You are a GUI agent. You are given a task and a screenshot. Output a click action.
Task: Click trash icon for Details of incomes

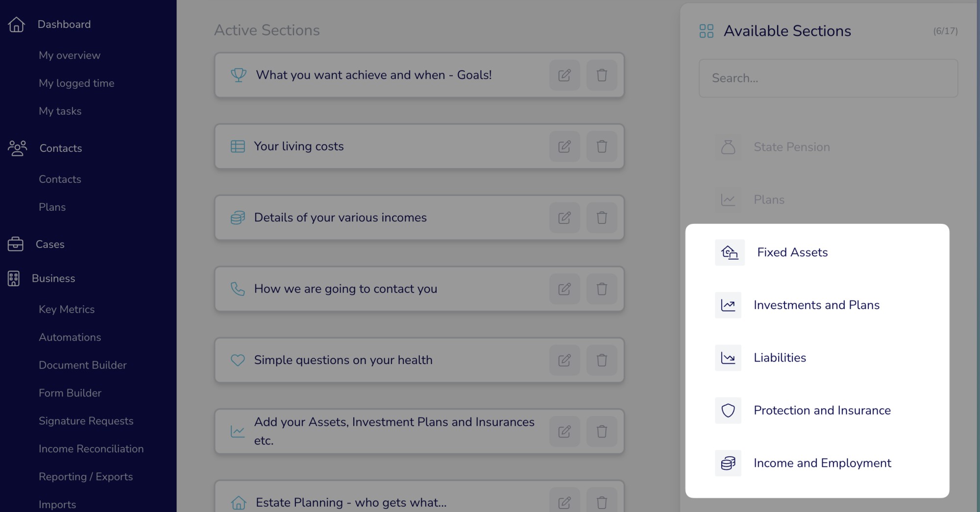(602, 218)
